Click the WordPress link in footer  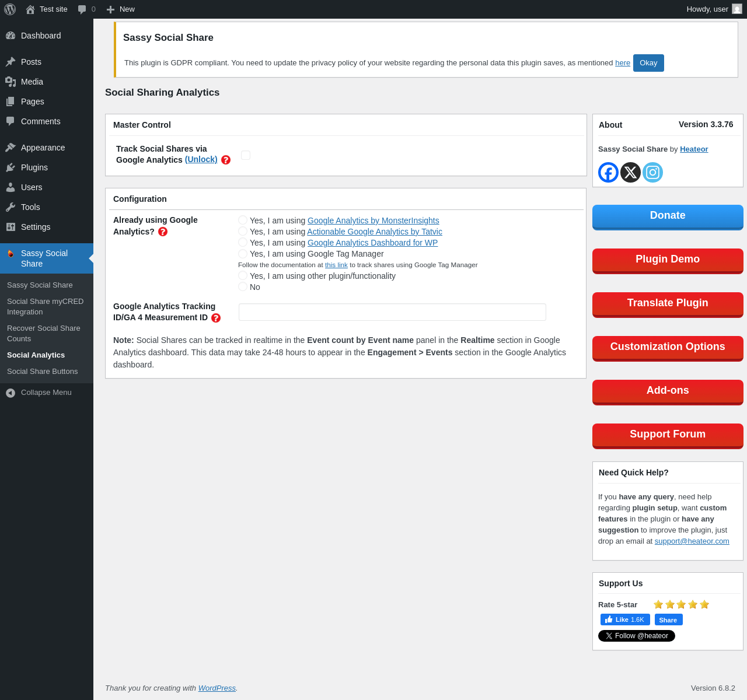pos(217,688)
